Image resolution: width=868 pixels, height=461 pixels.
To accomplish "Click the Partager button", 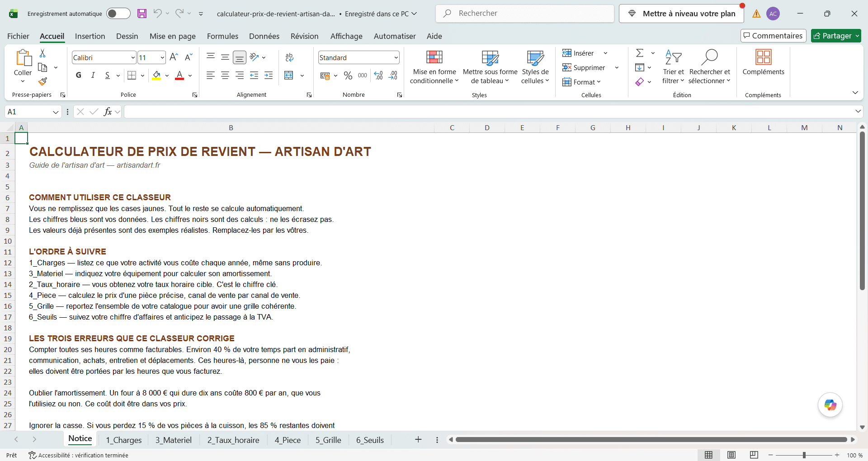I will click(x=836, y=36).
